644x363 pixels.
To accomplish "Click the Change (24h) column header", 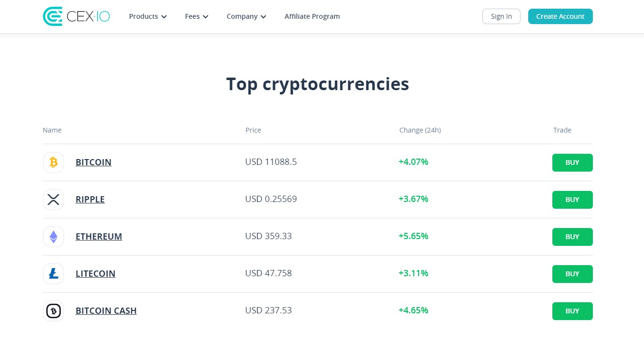I will pyautogui.click(x=420, y=130).
